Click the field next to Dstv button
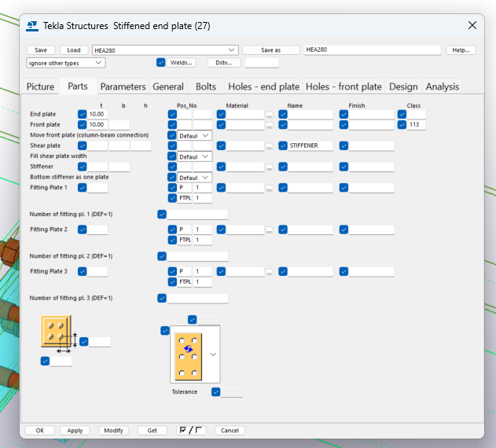496x448 pixels. tap(263, 63)
